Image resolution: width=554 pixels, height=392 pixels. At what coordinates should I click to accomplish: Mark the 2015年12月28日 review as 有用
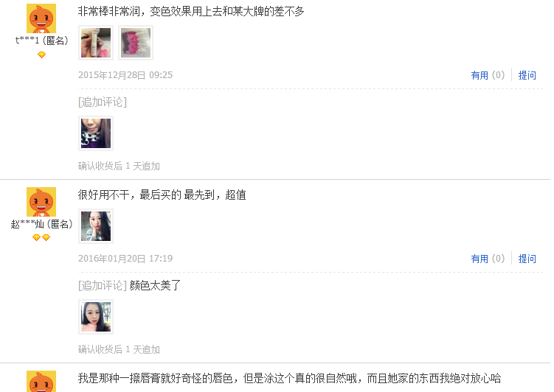coord(488,75)
